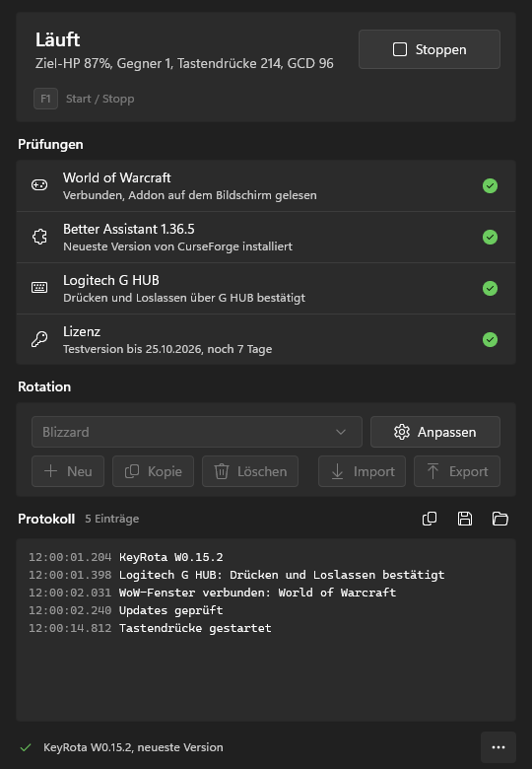
Task: Click the Lizenz key icon
Action: click(x=39, y=339)
